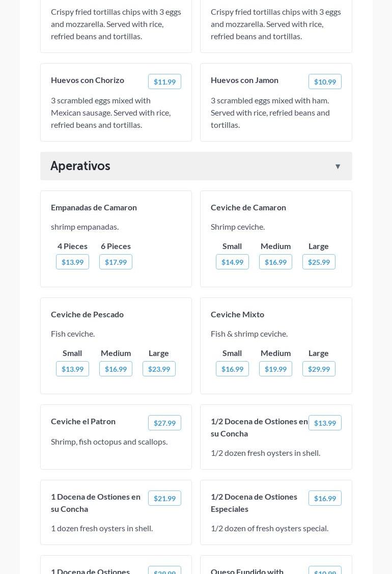Choose Medium Ceviche Mixto $19.99
The image size is (392, 574).
pos(275,369)
